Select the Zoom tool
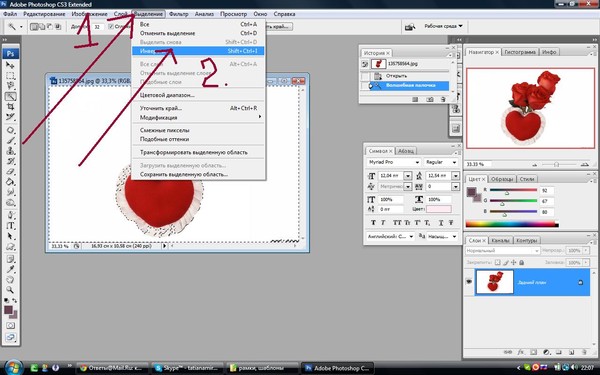Viewport: 600px width, 375px height. click(10, 290)
